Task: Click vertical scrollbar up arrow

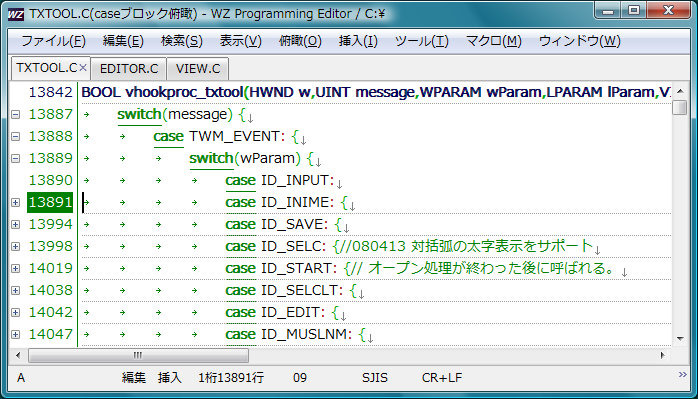Action: [680, 91]
